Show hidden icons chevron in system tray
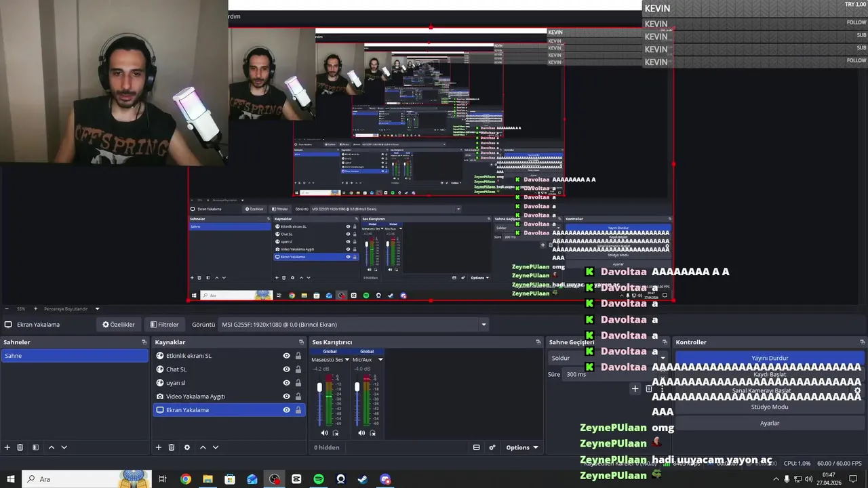 pyautogui.click(x=776, y=479)
